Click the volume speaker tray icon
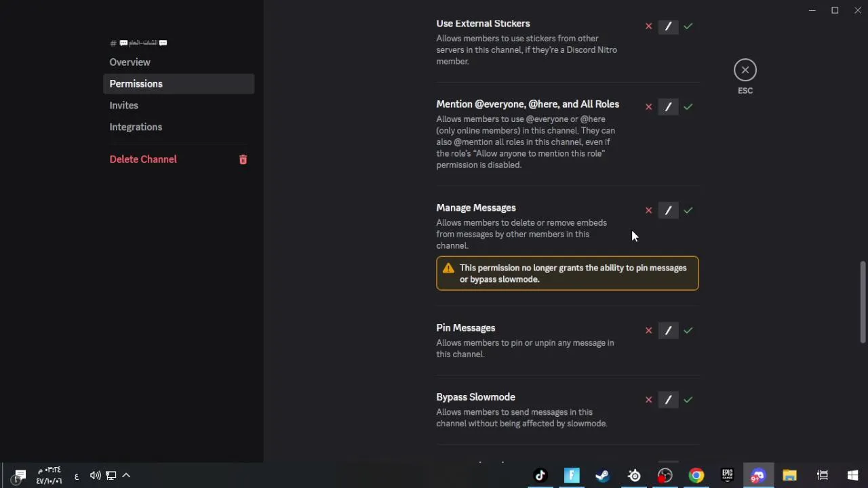Viewport: 868px width, 488px height. tap(95, 476)
